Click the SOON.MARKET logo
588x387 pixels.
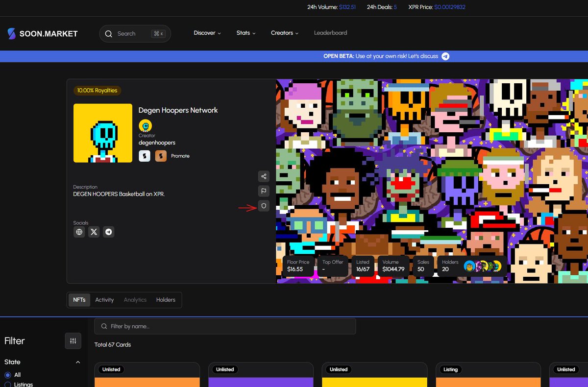click(42, 34)
